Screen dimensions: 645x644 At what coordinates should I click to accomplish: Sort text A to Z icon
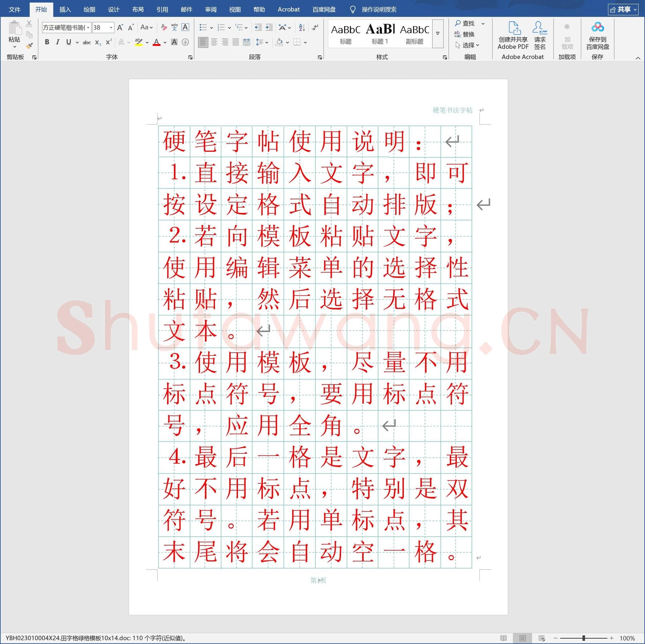[x=302, y=28]
